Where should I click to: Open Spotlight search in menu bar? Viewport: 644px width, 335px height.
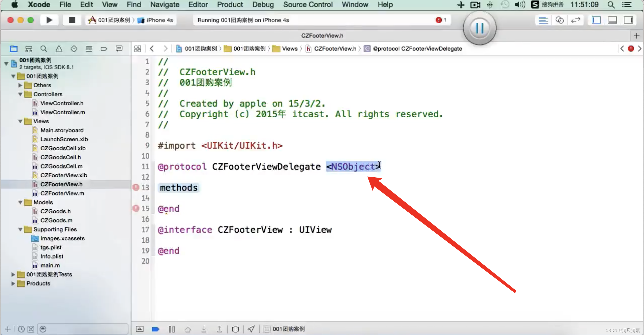point(611,5)
